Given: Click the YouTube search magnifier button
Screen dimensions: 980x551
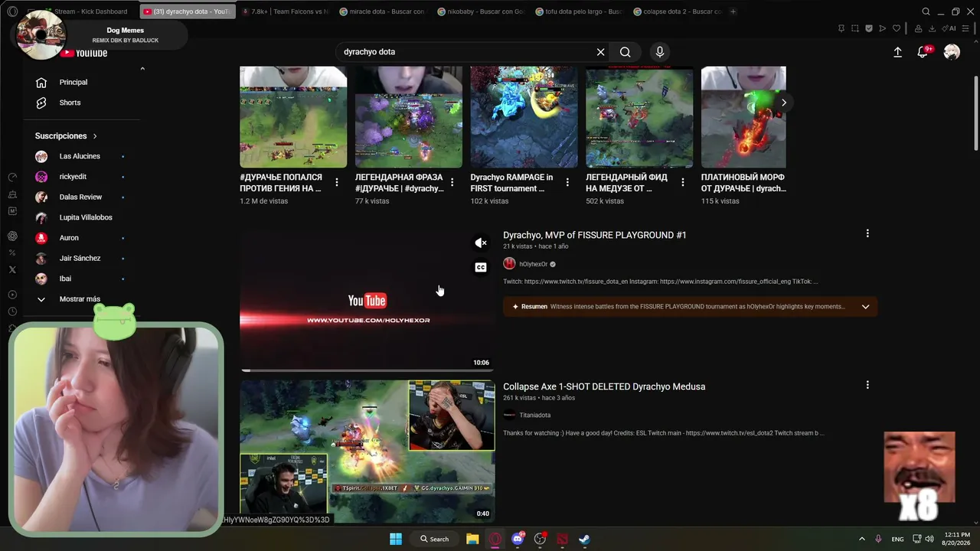Looking at the screenshot, I should (x=626, y=52).
